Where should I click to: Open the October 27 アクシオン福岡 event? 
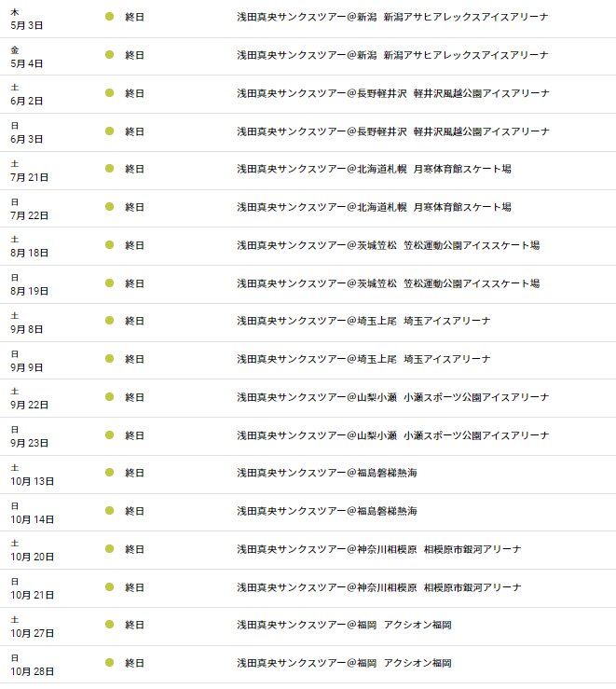pos(344,625)
